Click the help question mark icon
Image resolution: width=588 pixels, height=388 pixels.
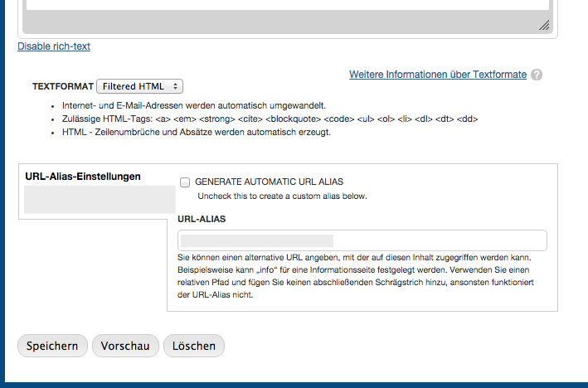(x=537, y=75)
